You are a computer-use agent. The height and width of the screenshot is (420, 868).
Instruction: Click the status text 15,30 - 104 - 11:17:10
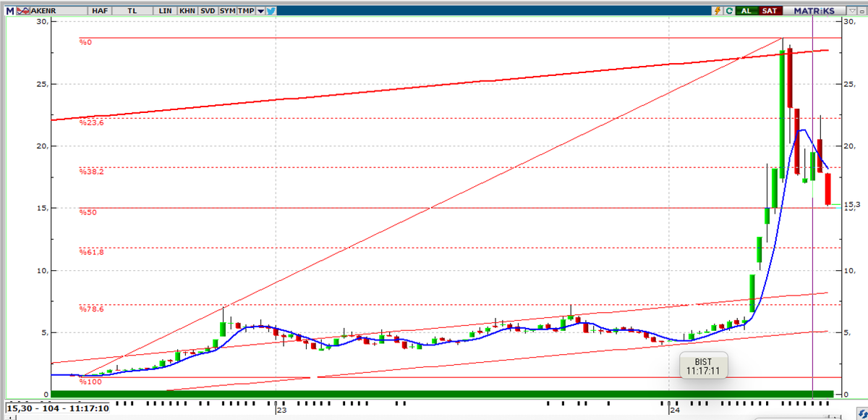(57, 408)
